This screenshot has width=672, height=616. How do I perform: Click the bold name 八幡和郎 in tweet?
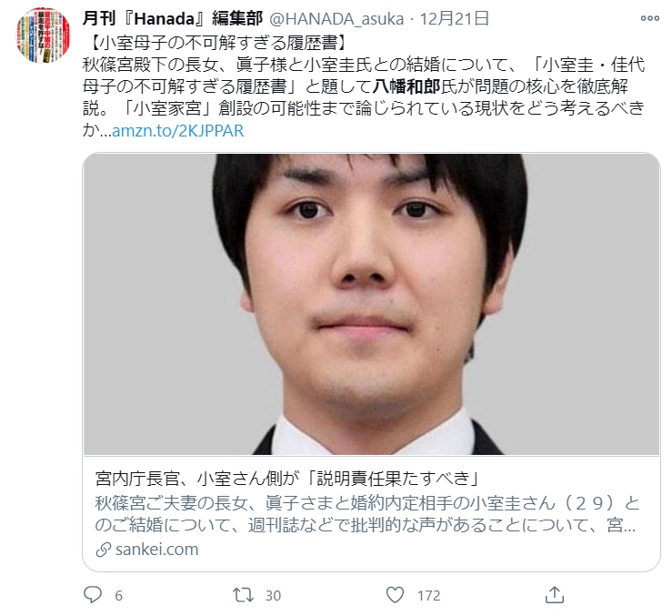(x=406, y=86)
